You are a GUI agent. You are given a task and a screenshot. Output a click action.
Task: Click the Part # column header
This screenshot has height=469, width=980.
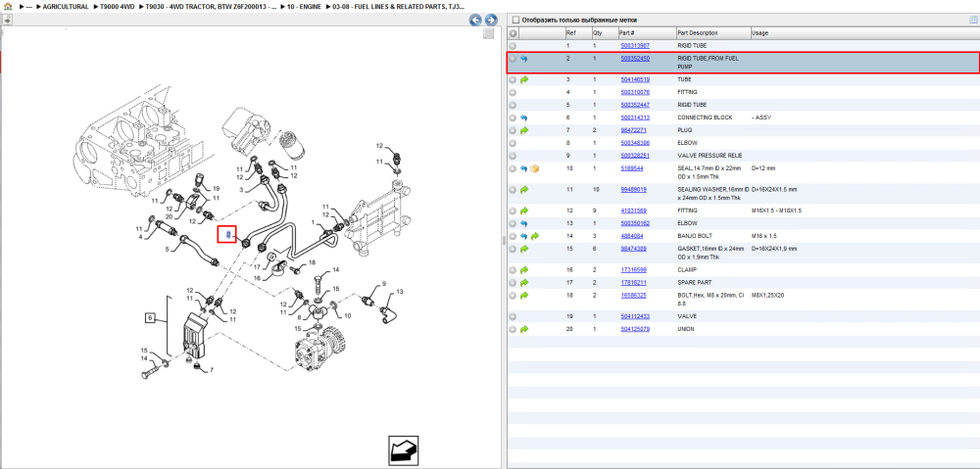pos(646,33)
